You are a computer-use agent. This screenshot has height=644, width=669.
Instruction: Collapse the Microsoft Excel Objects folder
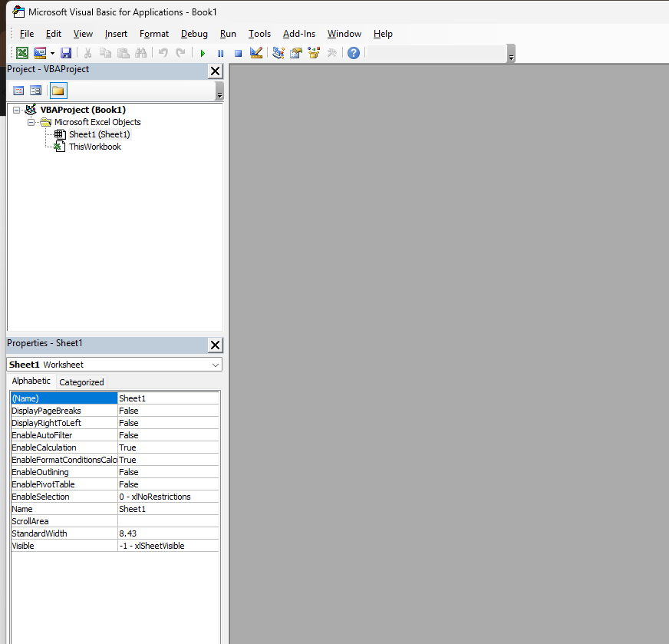pos(32,122)
